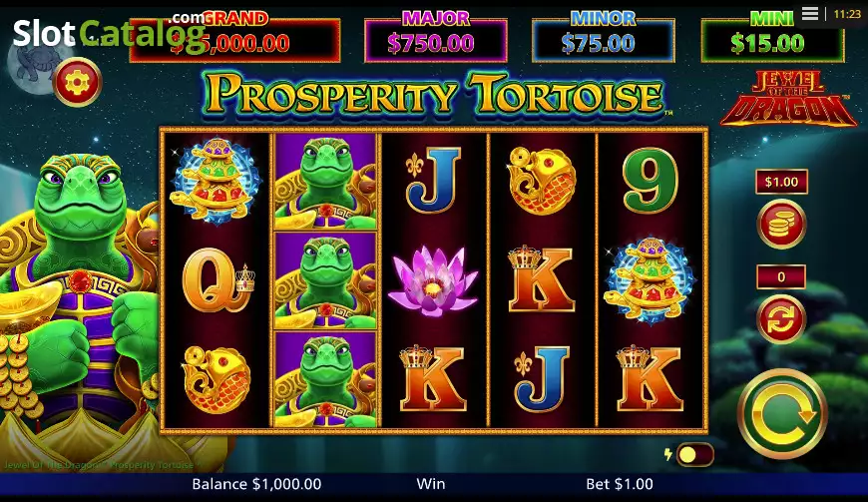Toggle the lightning turbo spin switch

tap(694, 455)
